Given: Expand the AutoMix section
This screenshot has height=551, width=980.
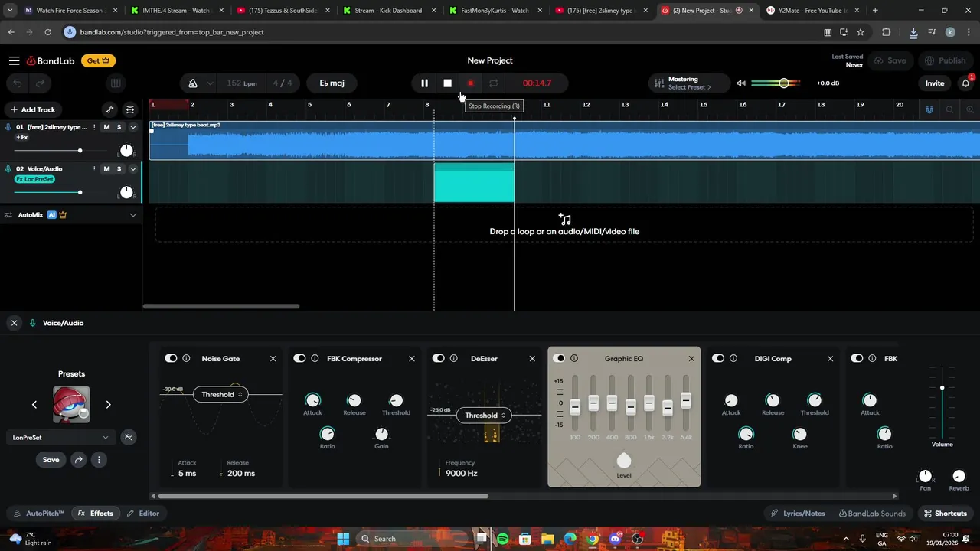Looking at the screenshot, I should (132, 215).
